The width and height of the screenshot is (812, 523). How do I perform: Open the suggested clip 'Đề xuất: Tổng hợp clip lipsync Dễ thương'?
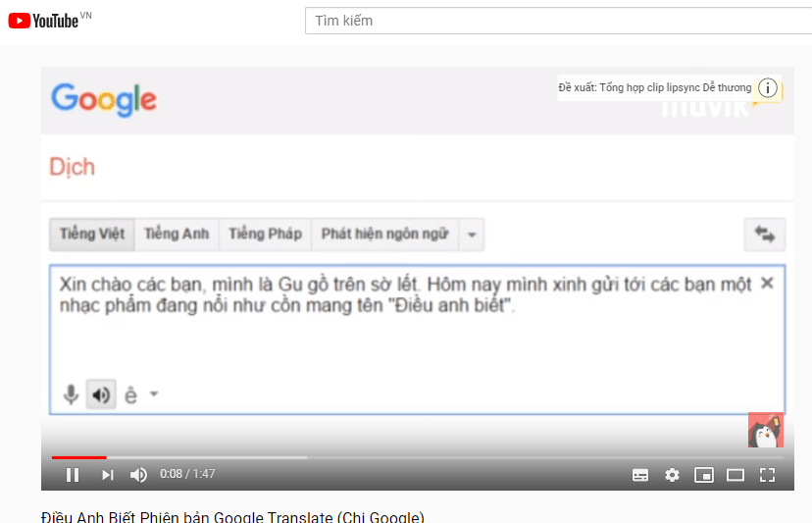654,87
